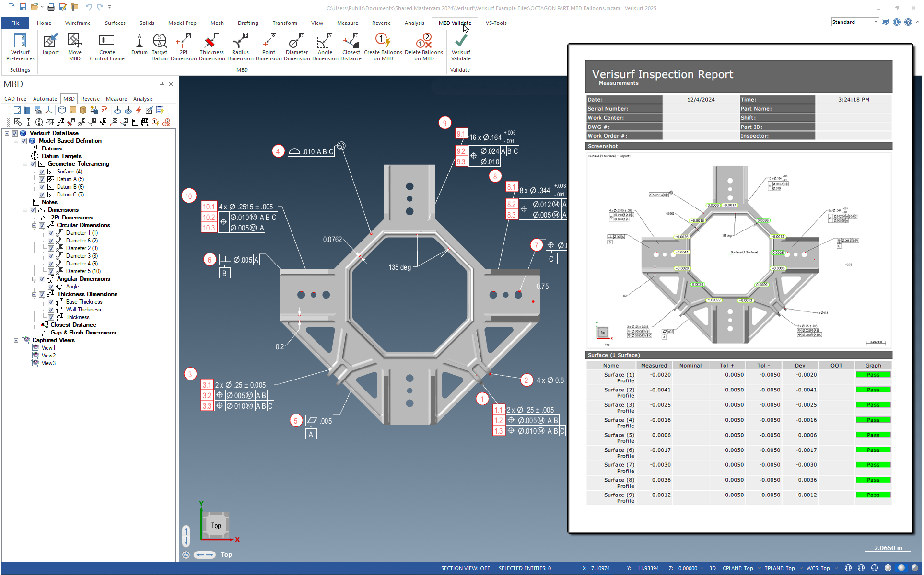Viewport: 924px width, 575px height.
Task: Toggle the Model Based Definition checkbox
Action: (x=24, y=141)
